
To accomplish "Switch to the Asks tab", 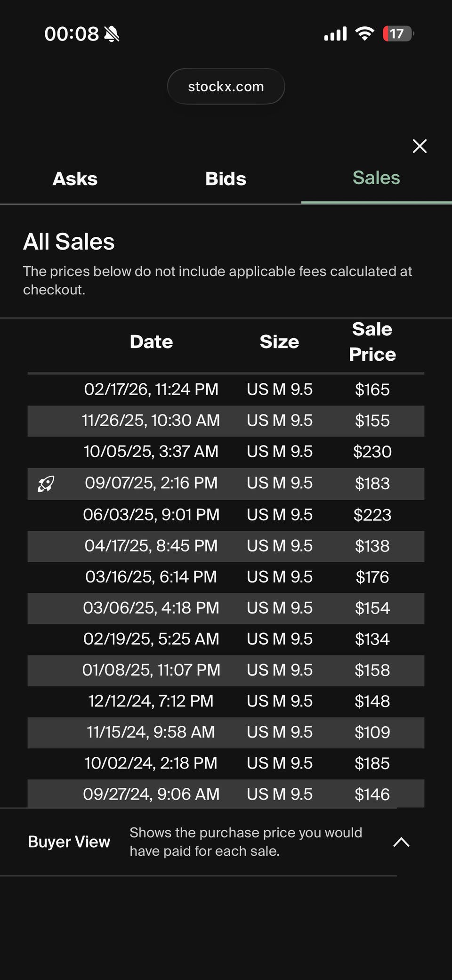I will (75, 178).
